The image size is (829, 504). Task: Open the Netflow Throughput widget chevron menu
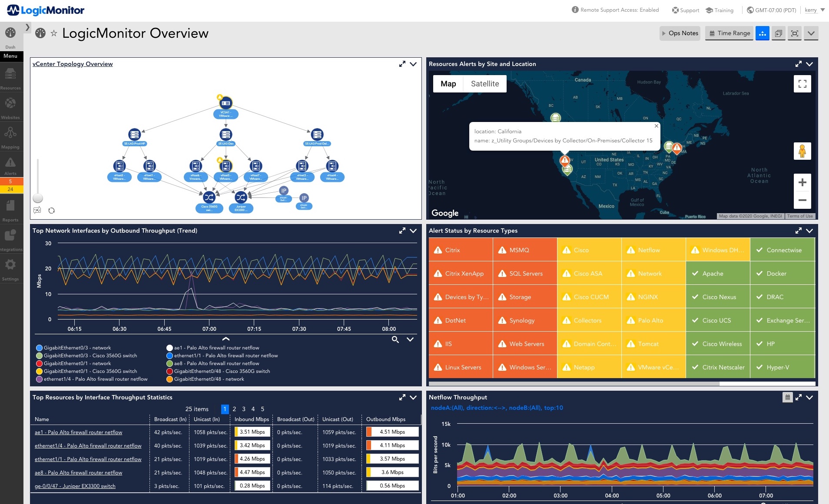pos(809,397)
